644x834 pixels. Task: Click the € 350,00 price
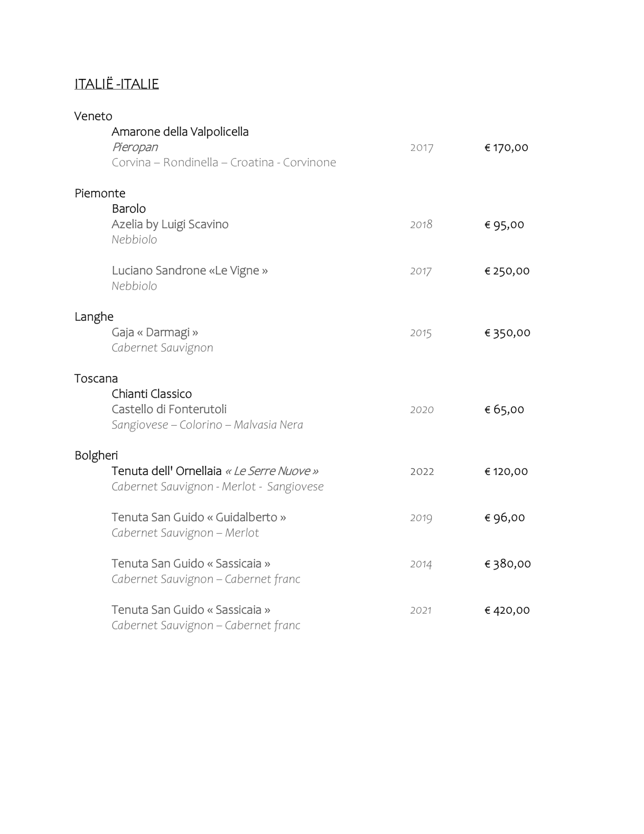point(507,333)
